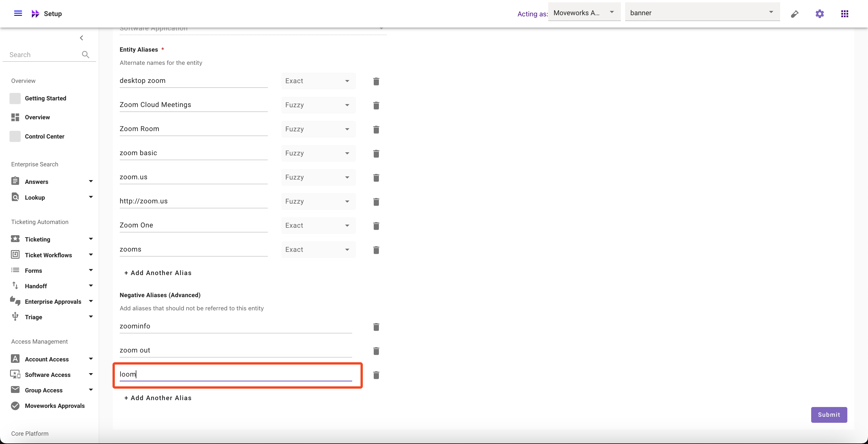Delete the 'zoominfo' negative alias
This screenshot has width=868, height=444.
click(376, 327)
